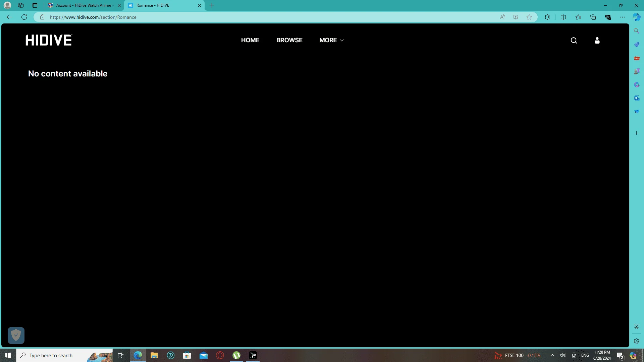Open the Mail app on taskbar

(204, 355)
